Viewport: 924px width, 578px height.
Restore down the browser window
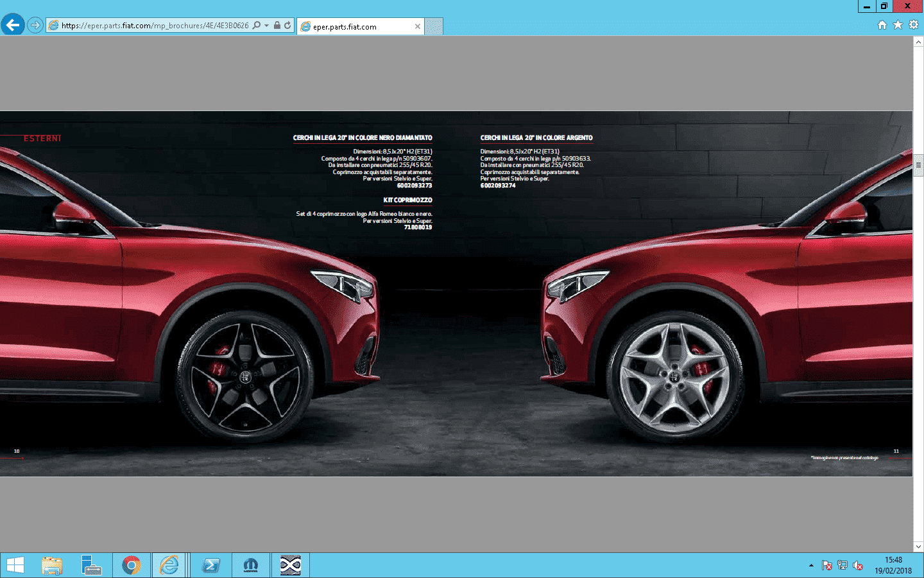pos(884,6)
